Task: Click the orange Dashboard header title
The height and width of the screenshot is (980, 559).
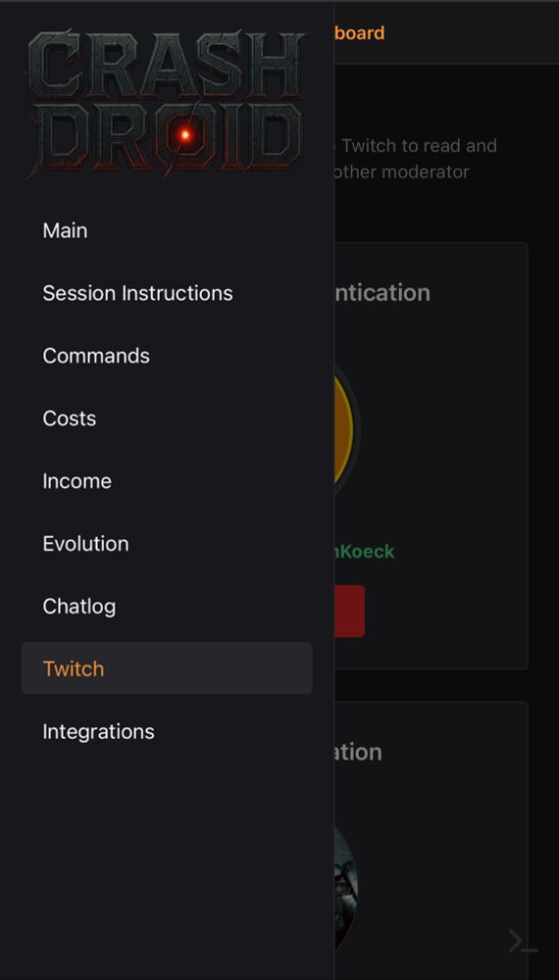Action: point(360,32)
